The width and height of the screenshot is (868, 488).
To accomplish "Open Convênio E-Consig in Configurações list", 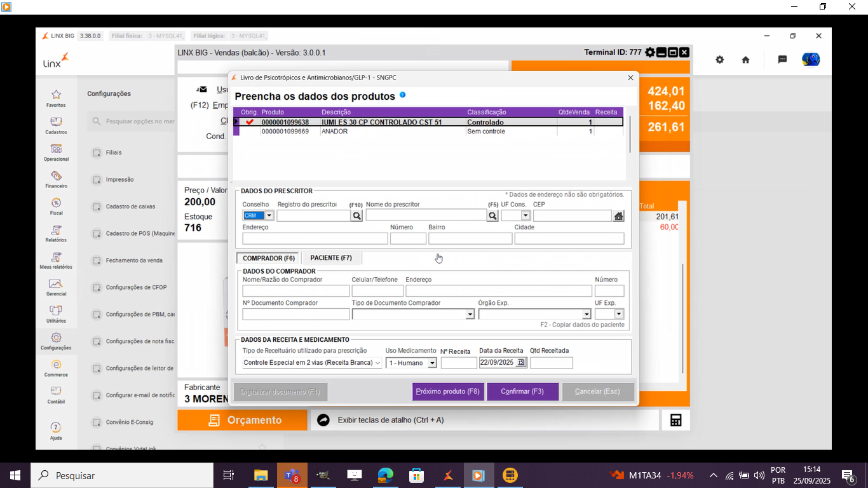I will (x=130, y=422).
